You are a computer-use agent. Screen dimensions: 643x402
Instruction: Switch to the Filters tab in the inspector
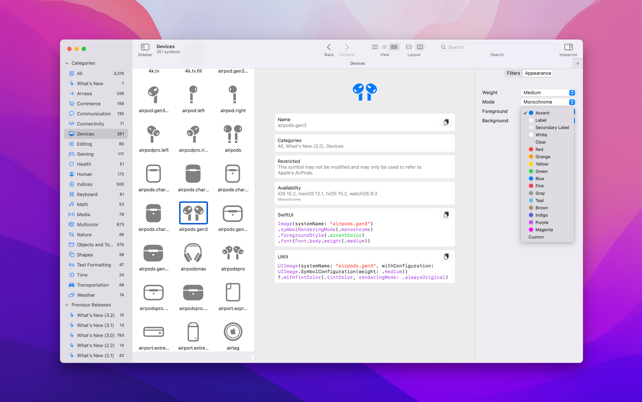tap(513, 73)
